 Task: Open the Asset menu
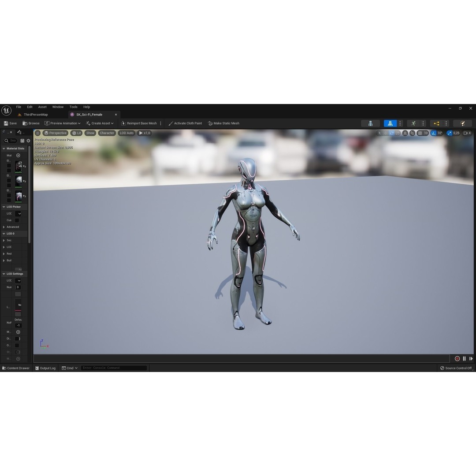coord(42,107)
